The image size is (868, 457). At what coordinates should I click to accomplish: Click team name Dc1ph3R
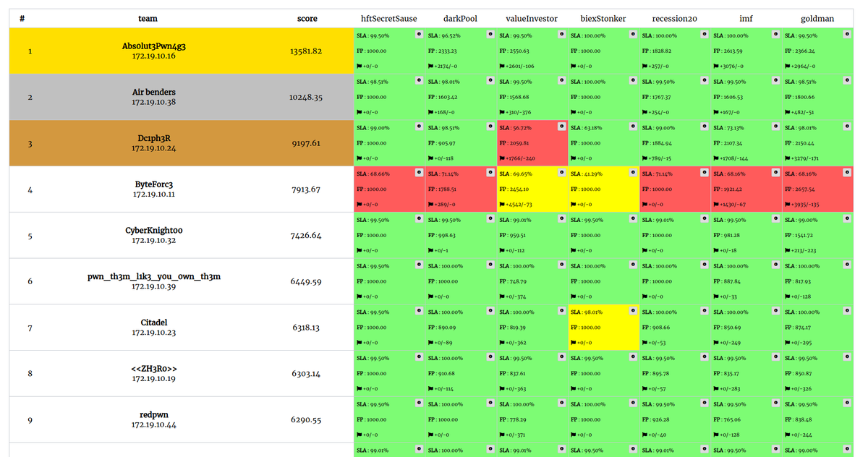[154, 138]
